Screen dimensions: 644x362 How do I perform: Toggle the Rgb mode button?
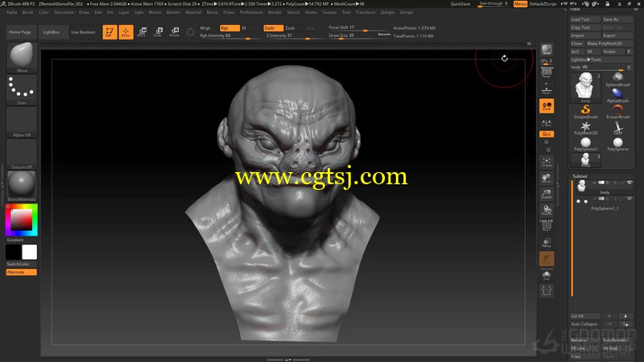click(229, 28)
